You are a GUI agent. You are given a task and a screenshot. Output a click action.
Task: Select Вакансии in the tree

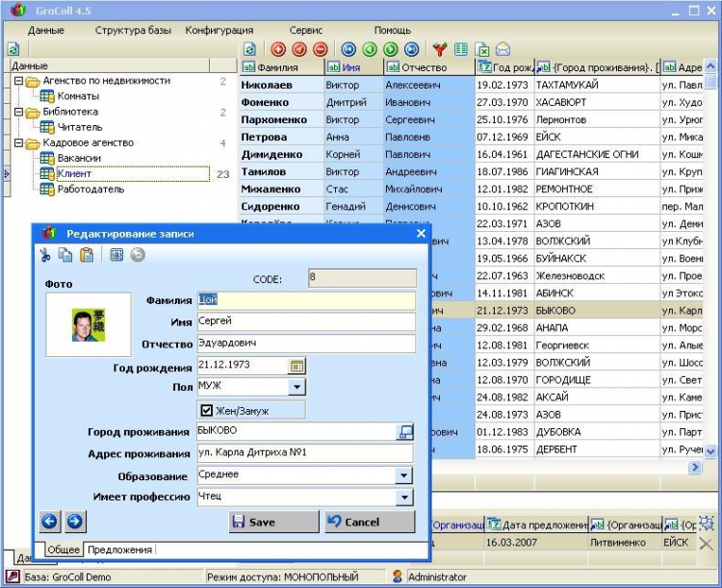79,158
